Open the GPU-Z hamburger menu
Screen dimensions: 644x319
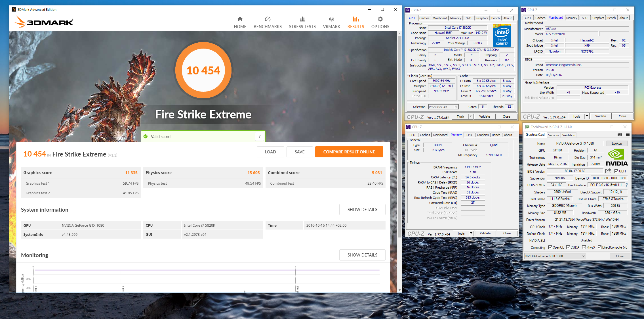(x=628, y=135)
